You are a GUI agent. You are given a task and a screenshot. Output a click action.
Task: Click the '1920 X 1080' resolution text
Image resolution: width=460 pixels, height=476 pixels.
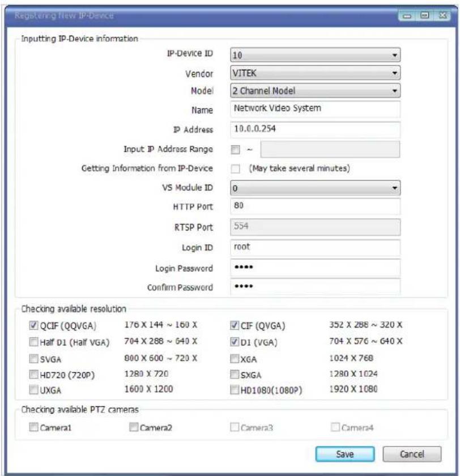click(353, 389)
